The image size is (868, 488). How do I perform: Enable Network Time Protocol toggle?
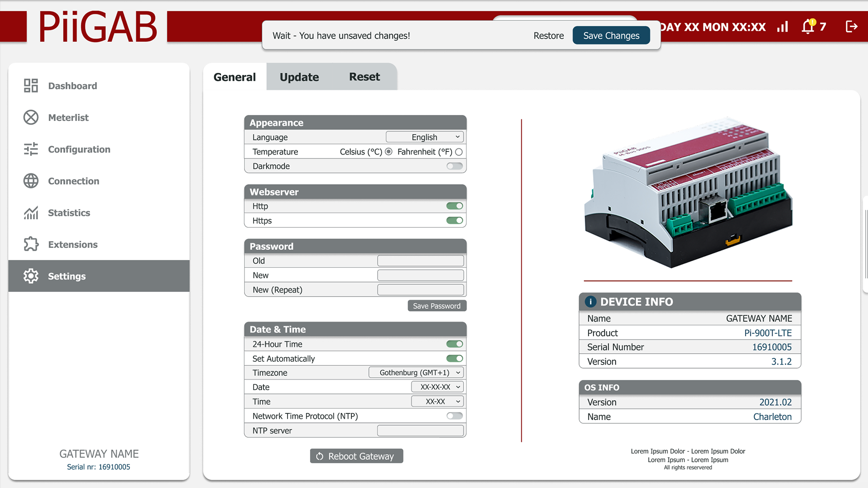pyautogui.click(x=454, y=416)
